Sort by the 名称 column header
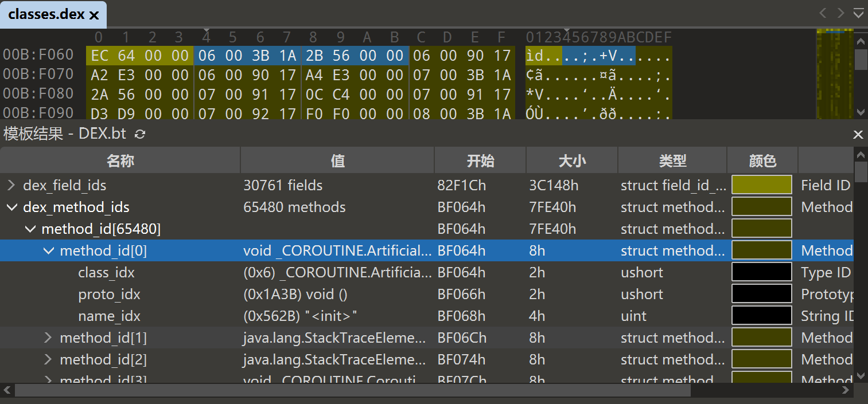This screenshot has width=868, height=404. [x=120, y=161]
